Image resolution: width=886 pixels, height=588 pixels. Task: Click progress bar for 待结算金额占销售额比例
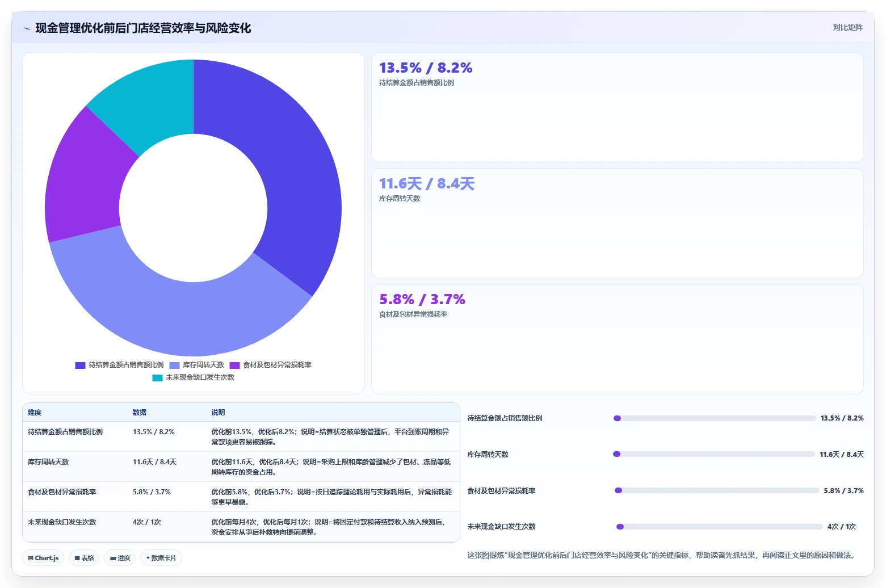point(715,418)
